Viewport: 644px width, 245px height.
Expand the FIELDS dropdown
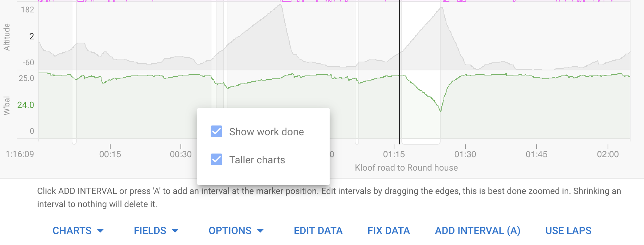[156, 230]
